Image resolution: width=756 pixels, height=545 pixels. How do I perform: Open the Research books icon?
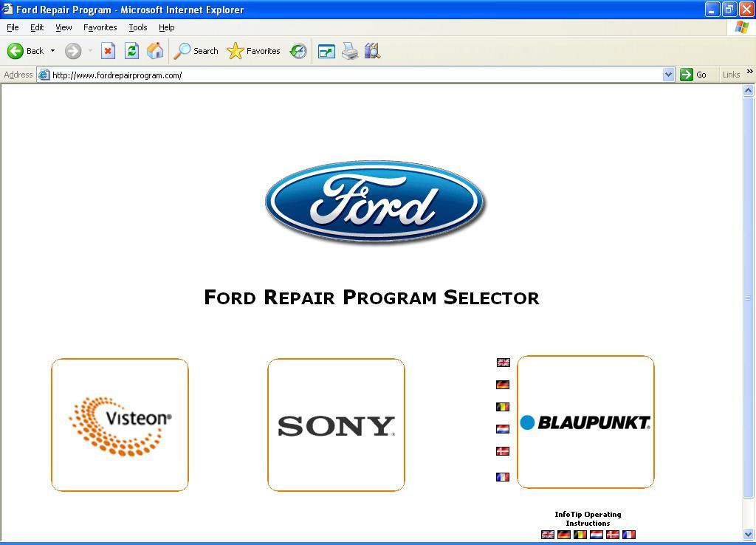click(x=372, y=51)
